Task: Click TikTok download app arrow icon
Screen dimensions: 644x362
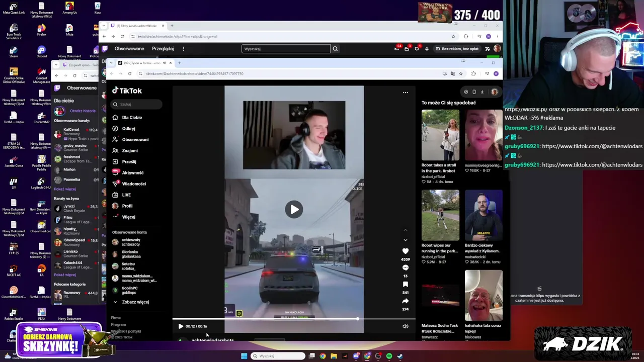Action: (482, 92)
